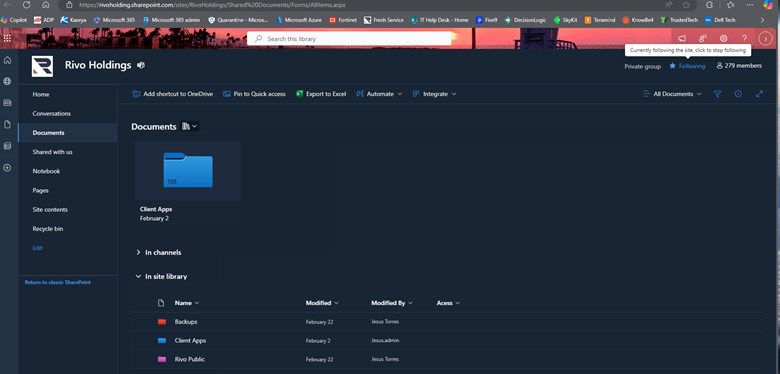The height and width of the screenshot is (374, 780).
Task: Open the Integrate dropdown
Action: pos(434,94)
